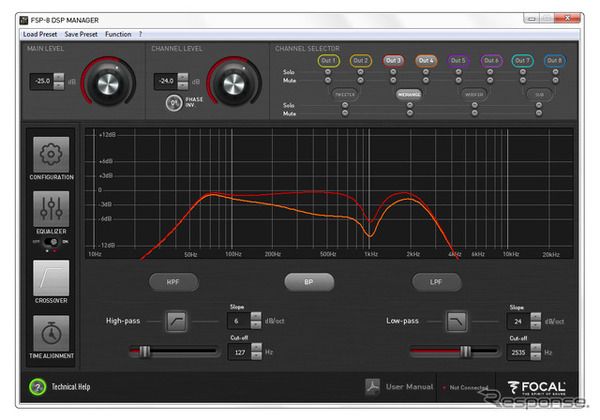Open the Crossover section icon
The width and height of the screenshot is (600, 420).
coord(51,278)
